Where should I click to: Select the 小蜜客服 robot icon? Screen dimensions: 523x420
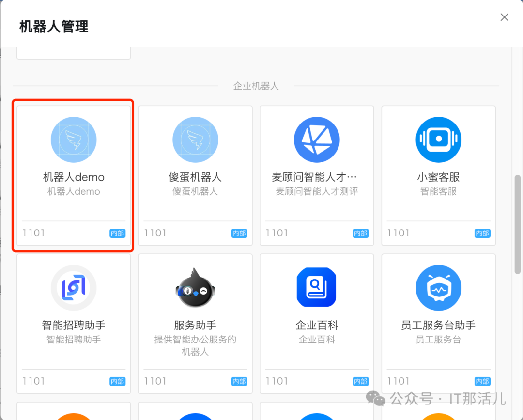(438, 140)
